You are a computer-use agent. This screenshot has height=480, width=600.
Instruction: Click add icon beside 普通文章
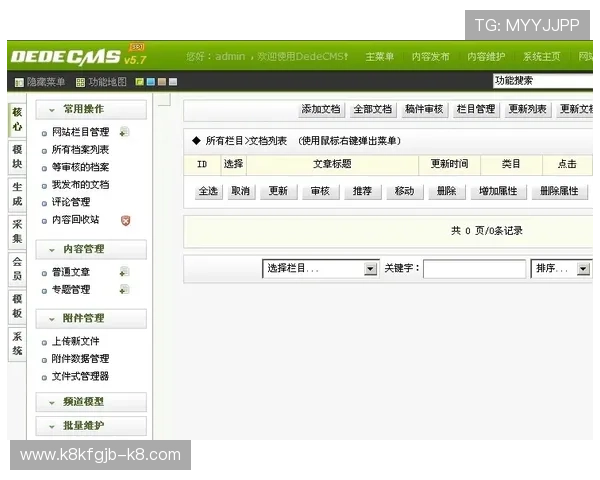[124, 272]
